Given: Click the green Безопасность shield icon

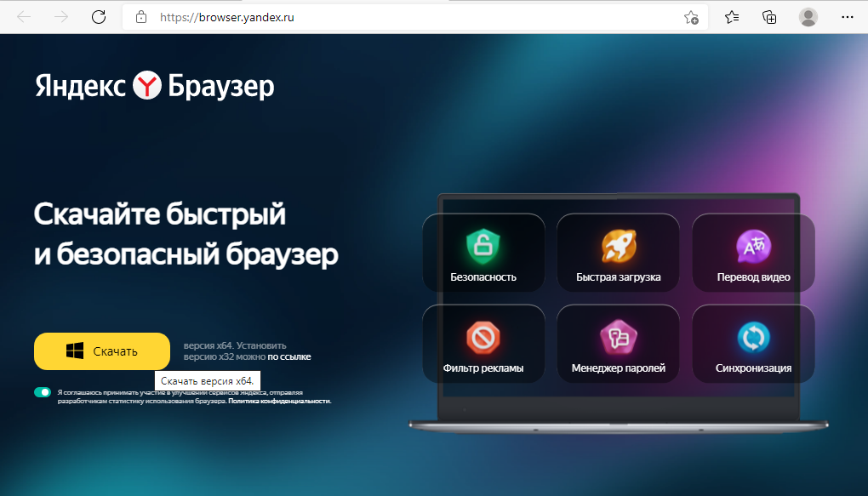Looking at the screenshot, I should [483, 247].
